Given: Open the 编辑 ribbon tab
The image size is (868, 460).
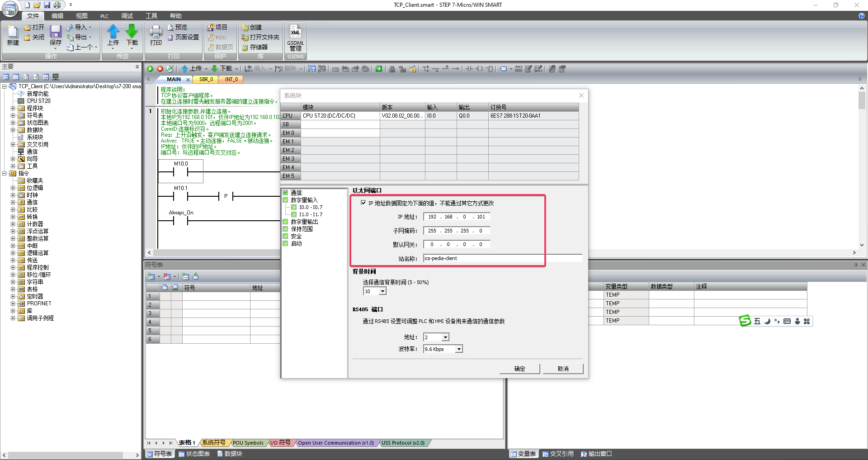Looking at the screenshot, I should [57, 16].
